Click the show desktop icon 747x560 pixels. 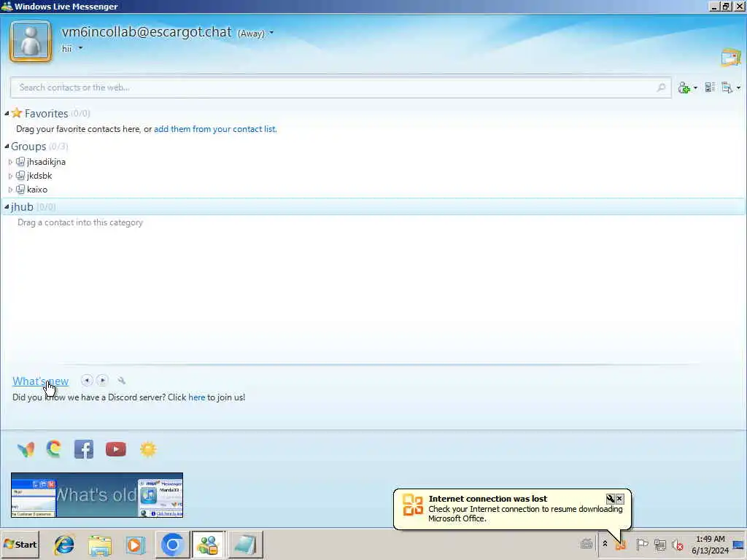tap(738, 545)
